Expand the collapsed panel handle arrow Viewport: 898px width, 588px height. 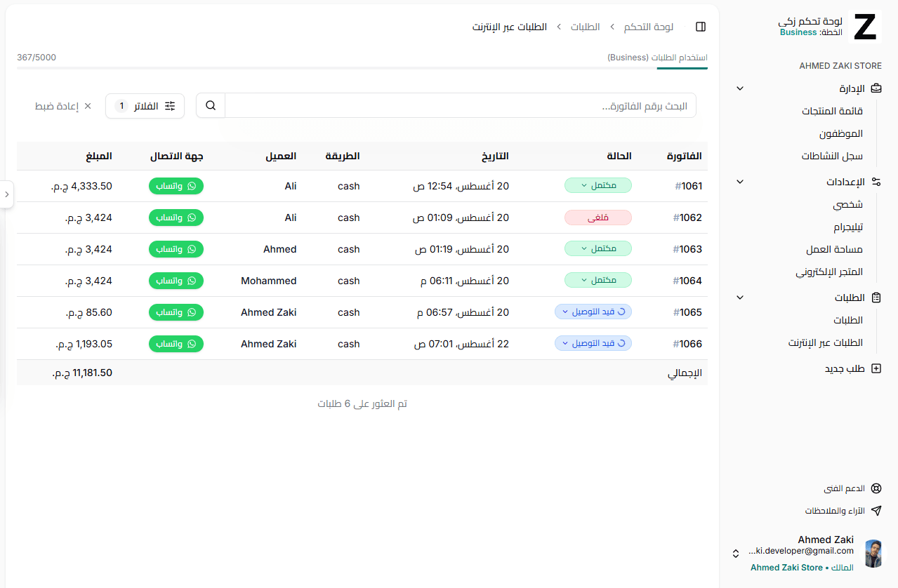[x=6, y=194]
